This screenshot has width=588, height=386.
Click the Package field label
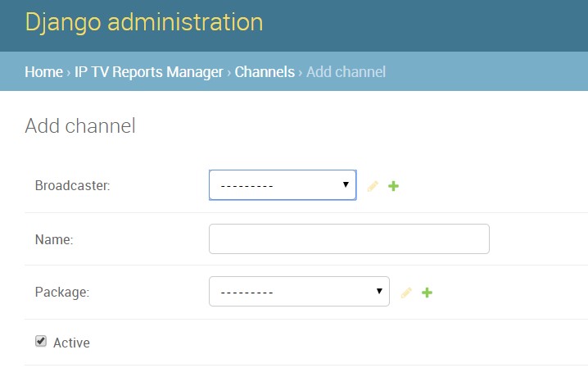(x=62, y=293)
